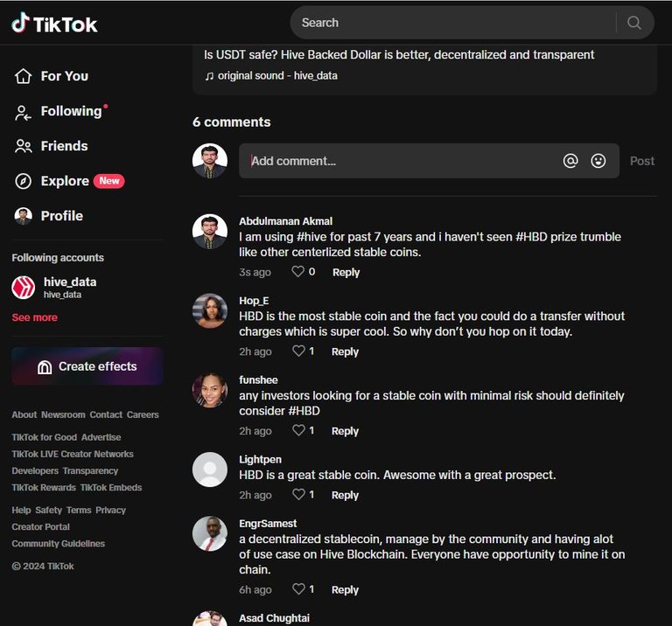Open the mention @ icon in comment box
The image size is (672, 626).
570,161
